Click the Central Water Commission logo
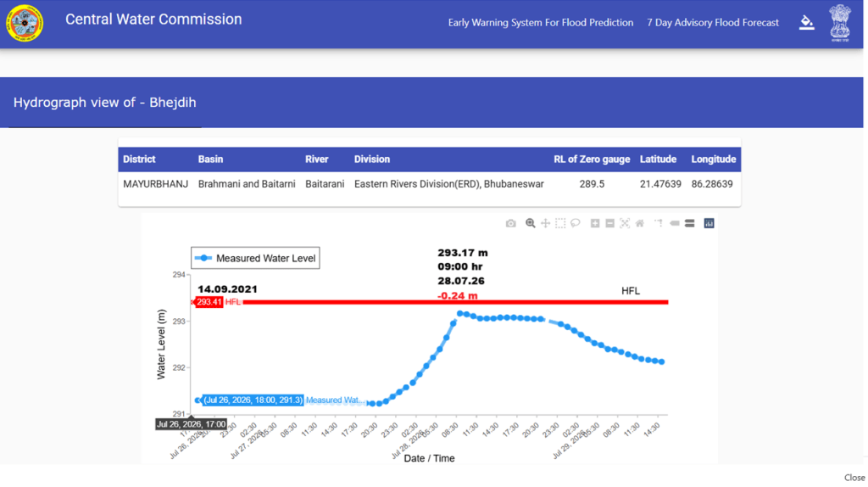The width and height of the screenshot is (868, 487). pyautogui.click(x=25, y=23)
